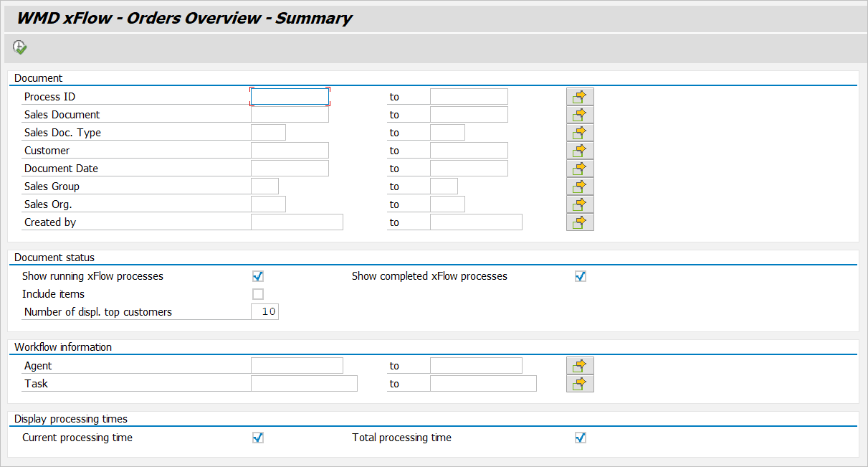Execute the Orders Overview report
Viewport: 868px width, 467px height.
point(19,47)
